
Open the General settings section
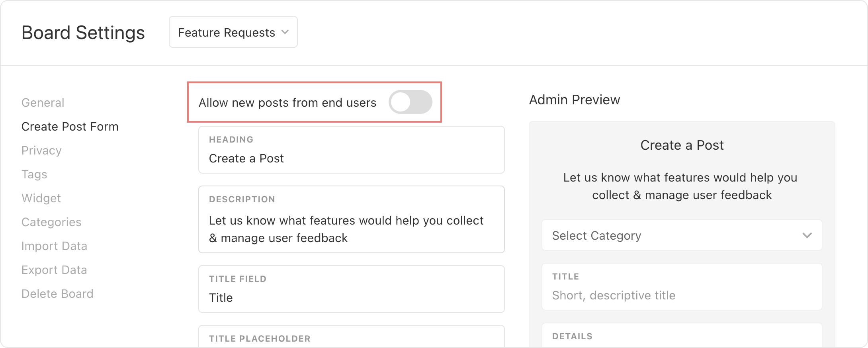[x=43, y=103]
